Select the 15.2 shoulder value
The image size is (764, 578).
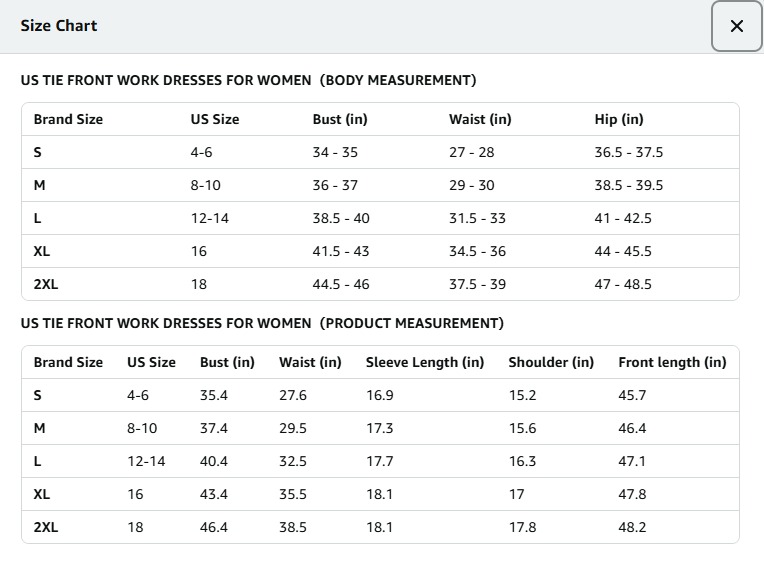522,395
